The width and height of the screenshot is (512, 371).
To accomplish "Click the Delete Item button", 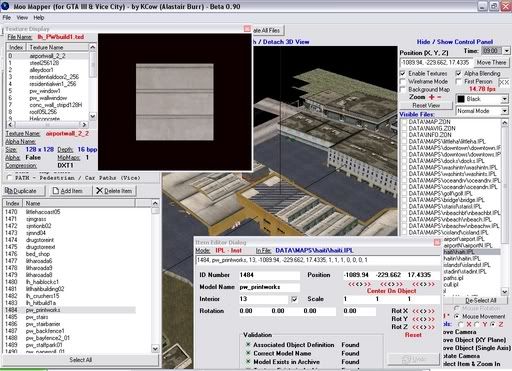I will tap(114, 191).
